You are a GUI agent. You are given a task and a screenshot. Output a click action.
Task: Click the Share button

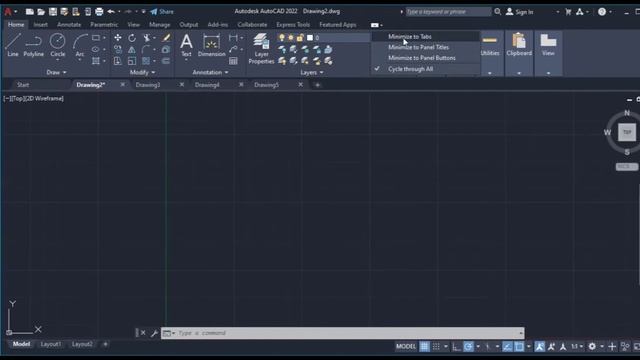click(162, 11)
